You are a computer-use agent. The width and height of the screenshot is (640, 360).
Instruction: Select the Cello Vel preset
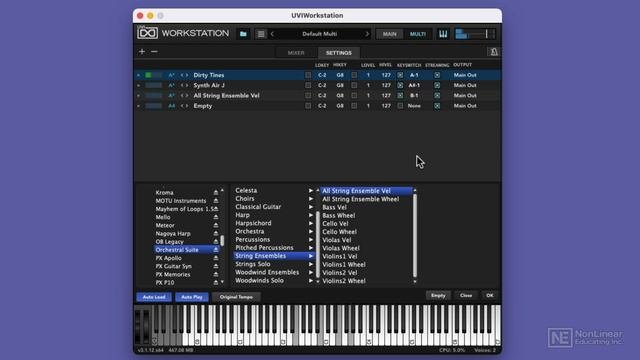point(336,223)
